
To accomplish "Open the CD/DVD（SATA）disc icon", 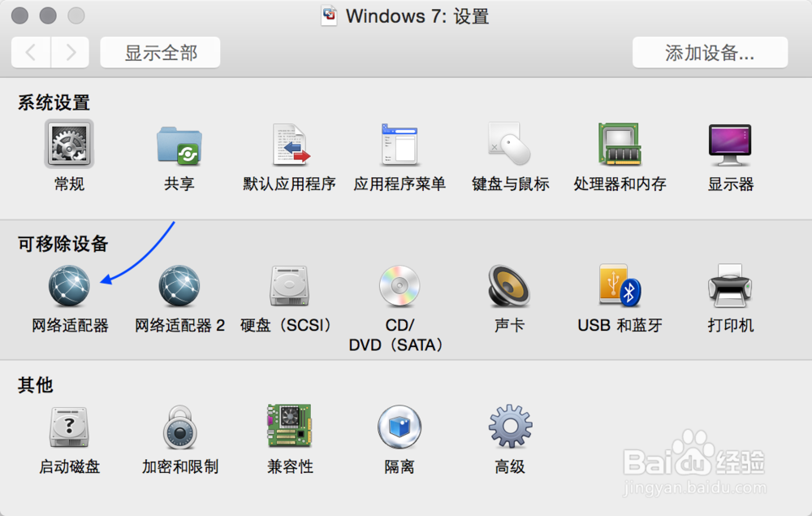I will point(400,286).
